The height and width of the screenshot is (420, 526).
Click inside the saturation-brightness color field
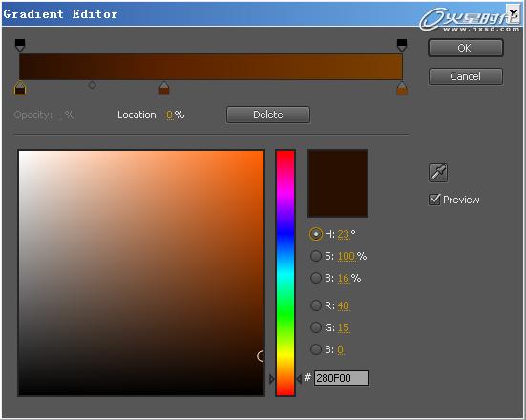141,273
